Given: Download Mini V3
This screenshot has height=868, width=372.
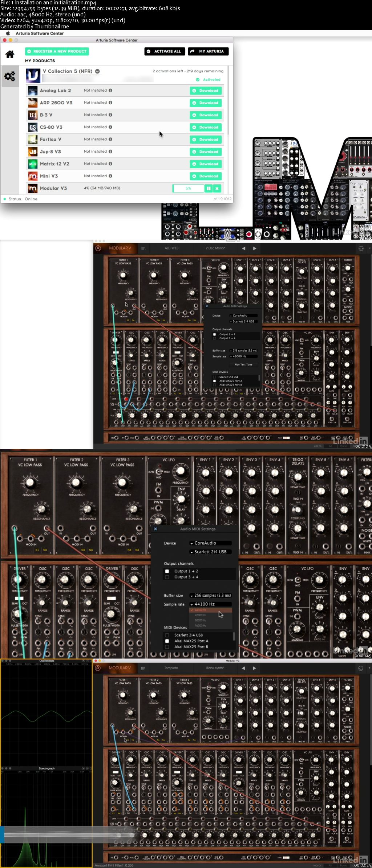Looking at the screenshot, I should tap(206, 176).
